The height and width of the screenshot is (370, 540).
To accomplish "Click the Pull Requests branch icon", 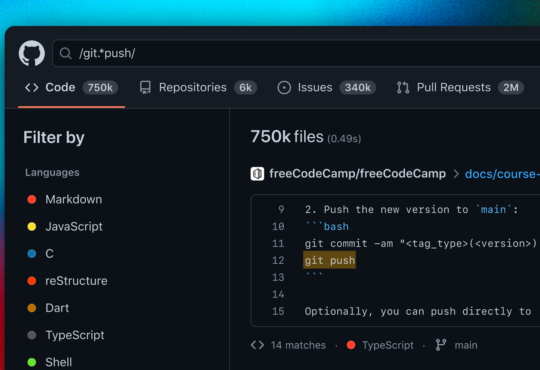I will pos(403,88).
